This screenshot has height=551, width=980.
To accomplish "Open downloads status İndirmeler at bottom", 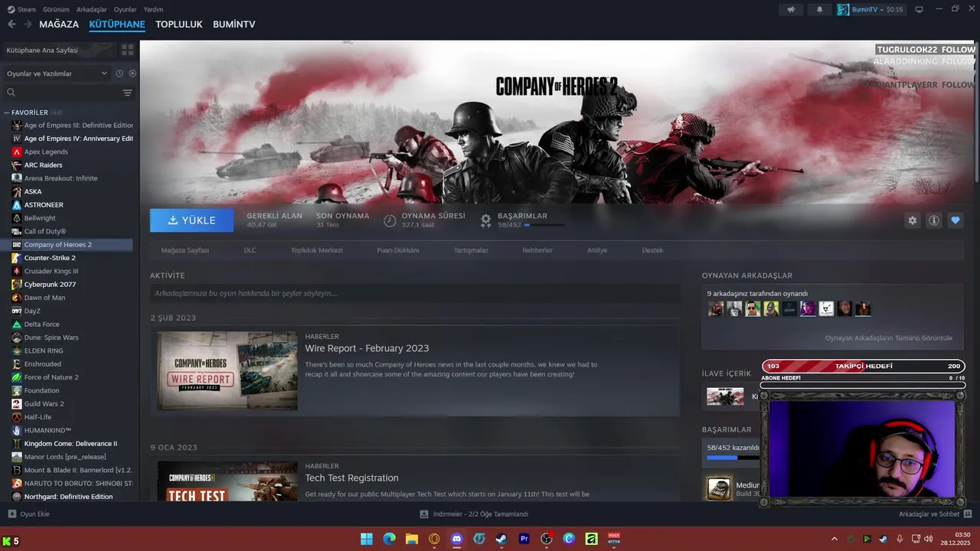I will (475, 514).
